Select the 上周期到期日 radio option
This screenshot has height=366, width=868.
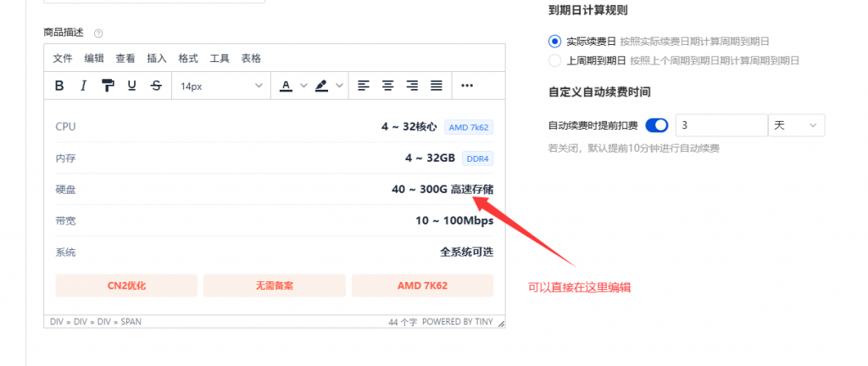[555, 60]
